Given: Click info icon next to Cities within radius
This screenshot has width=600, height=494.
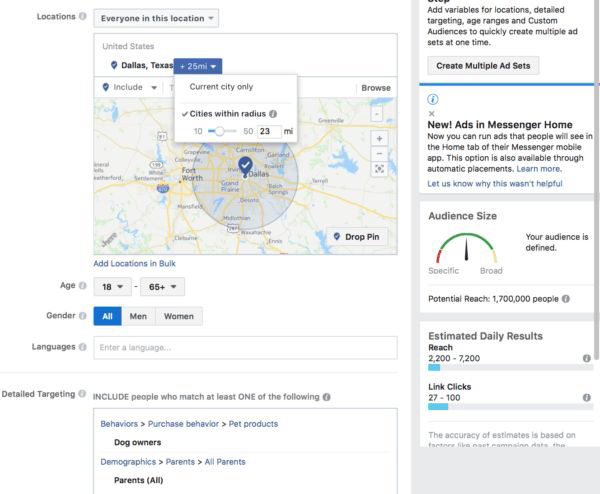Looking at the screenshot, I should (273, 114).
